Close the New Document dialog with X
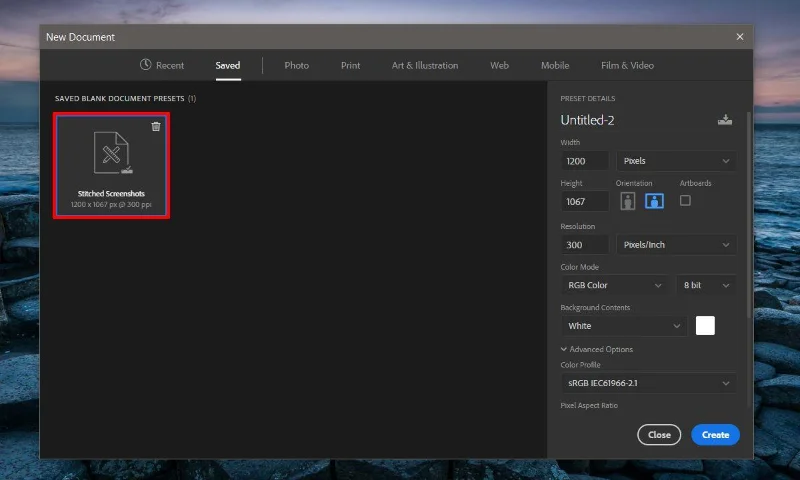 click(740, 37)
